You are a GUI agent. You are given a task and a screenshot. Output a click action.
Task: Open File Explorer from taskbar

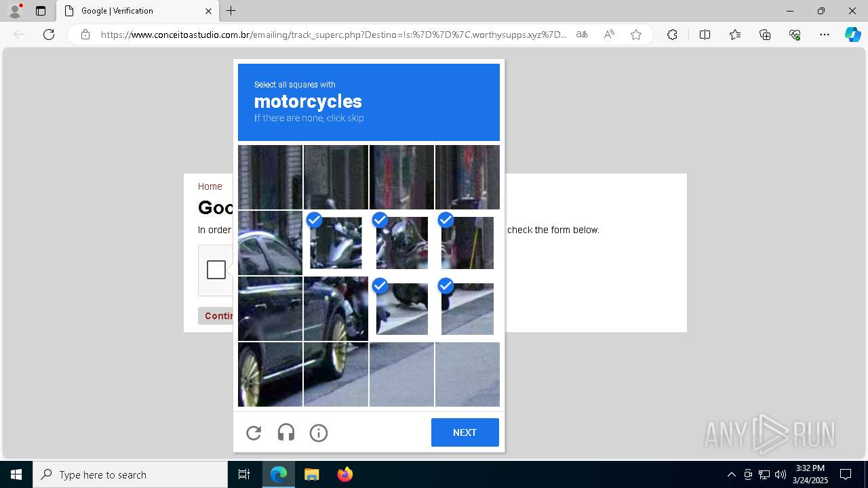[311, 474]
